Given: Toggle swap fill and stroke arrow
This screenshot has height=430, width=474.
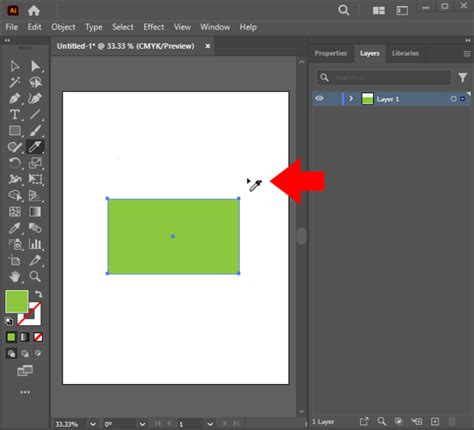Looking at the screenshot, I should 38,294.
